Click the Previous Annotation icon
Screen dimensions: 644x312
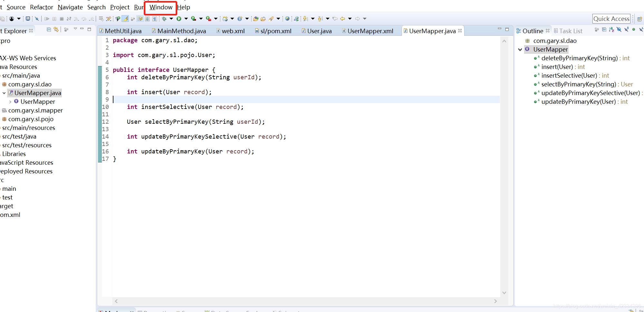point(320,19)
